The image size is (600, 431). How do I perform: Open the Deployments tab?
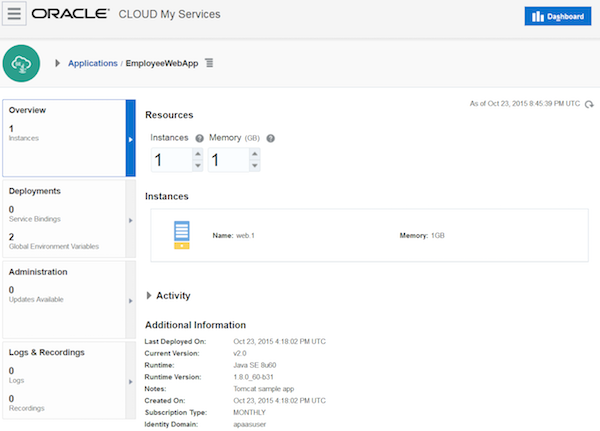(63, 218)
